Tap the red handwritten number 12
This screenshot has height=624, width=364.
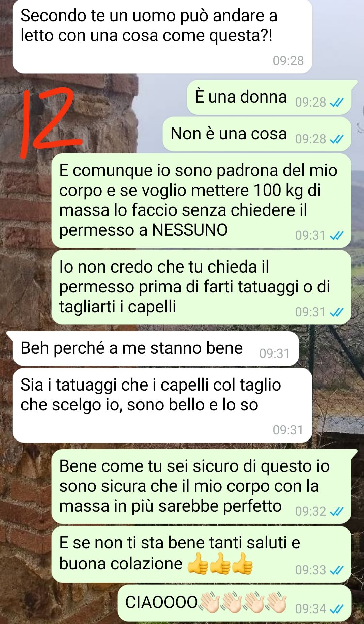(x=51, y=122)
